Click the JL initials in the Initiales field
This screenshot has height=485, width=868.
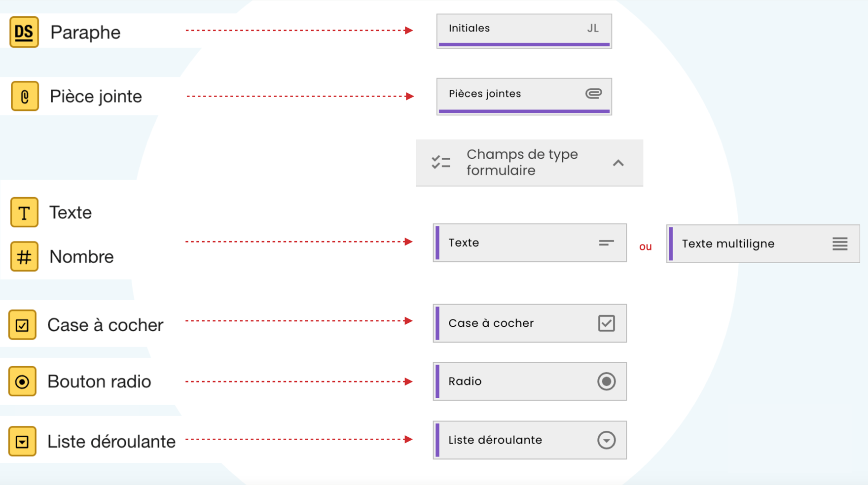(593, 28)
